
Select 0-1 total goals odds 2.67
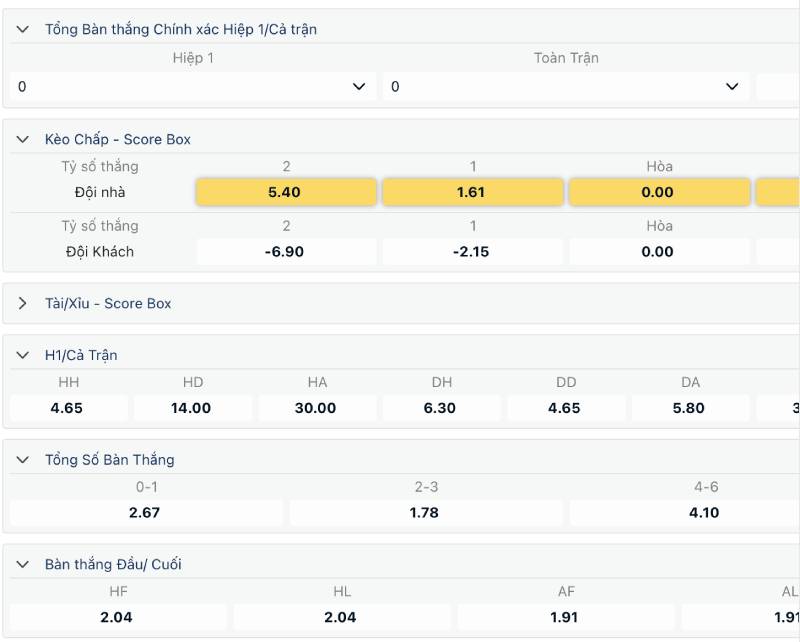(146, 513)
